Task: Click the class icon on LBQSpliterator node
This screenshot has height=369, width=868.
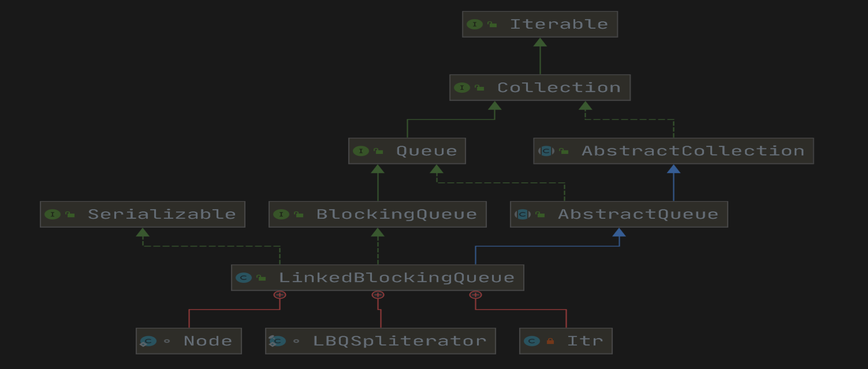Action: [277, 341]
